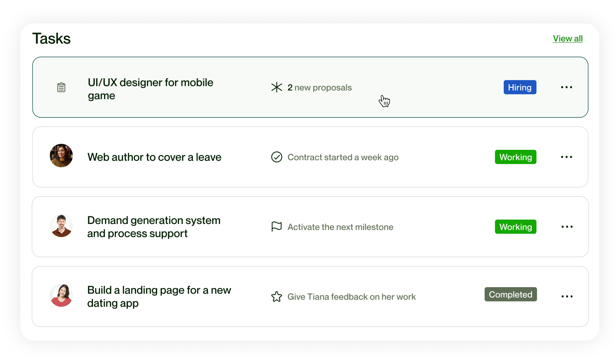Image resolution: width=616 pixels, height=364 pixels.
Task: Click the man's avatar on Demand generation task
Action: point(61,226)
